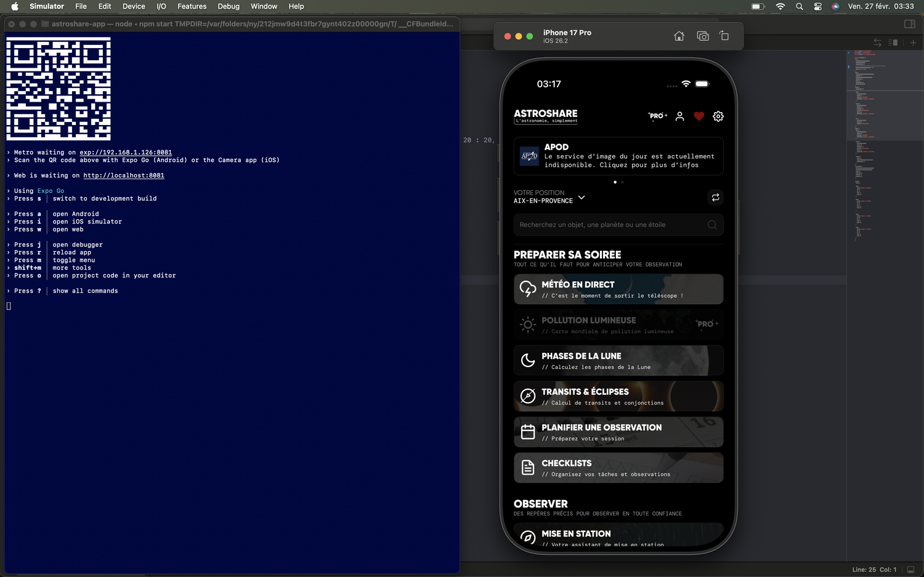Tap the compass icon for Mise en station
The image size is (924, 577).
[528, 537]
